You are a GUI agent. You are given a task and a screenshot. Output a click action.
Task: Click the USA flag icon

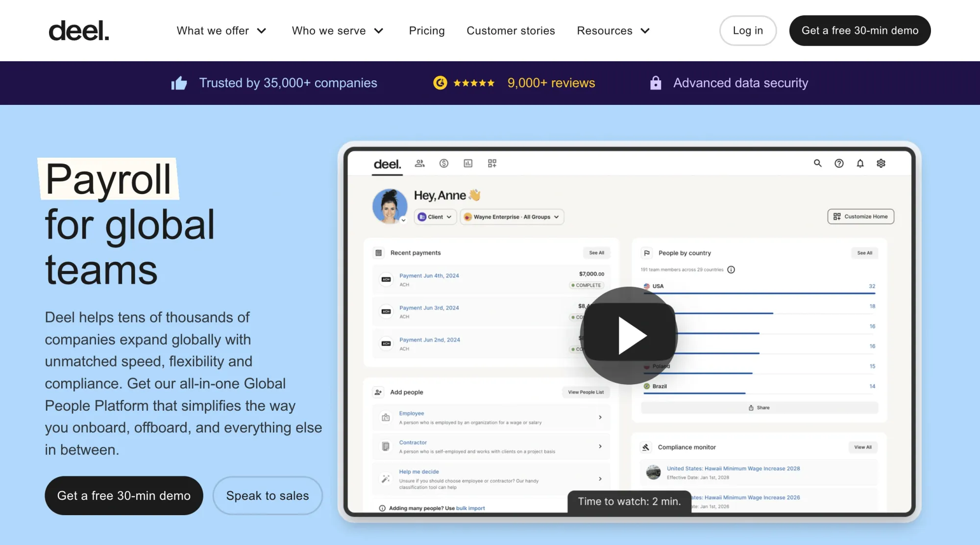[647, 286]
